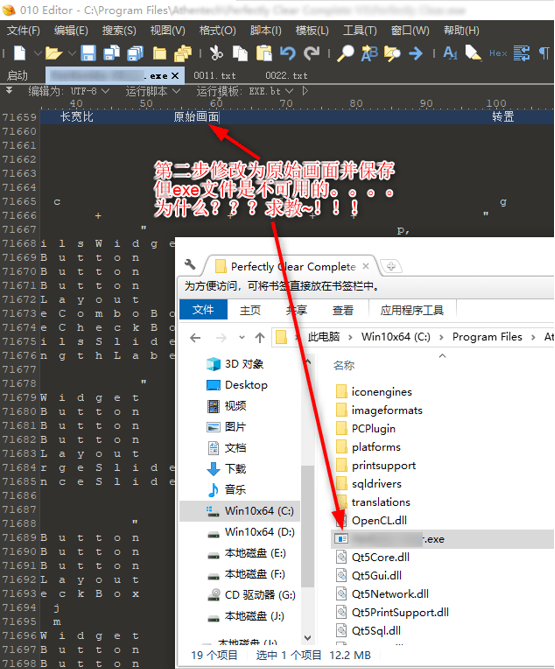Open the New File dropdown arrow

(x=38, y=53)
